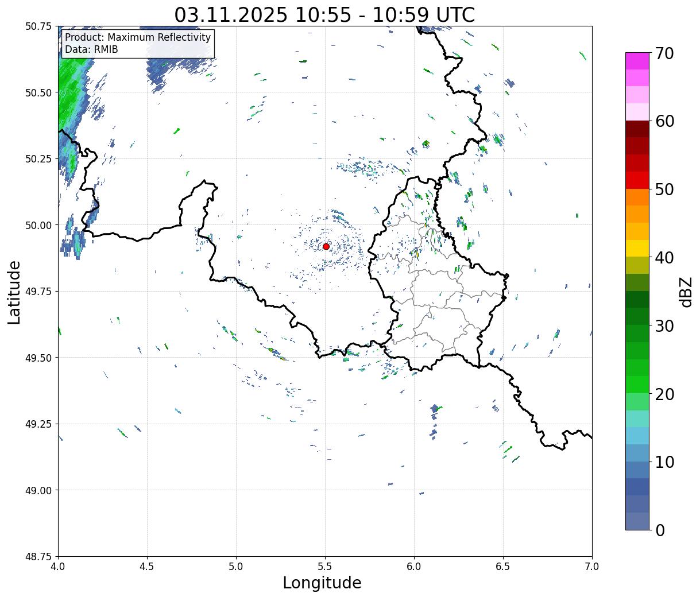The height and width of the screenshot is (597, 700).
Task: Click longitude tick label 7.0
Action: (x=592, y=566)
